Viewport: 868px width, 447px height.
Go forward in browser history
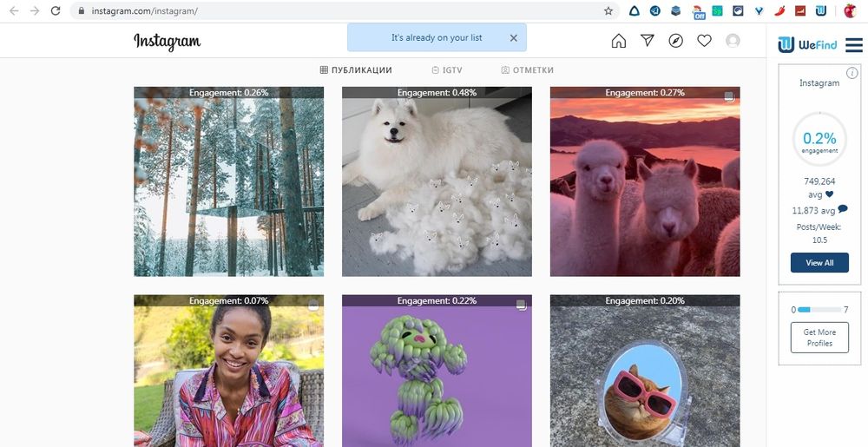pyautogui.click(x=35, y=10)
